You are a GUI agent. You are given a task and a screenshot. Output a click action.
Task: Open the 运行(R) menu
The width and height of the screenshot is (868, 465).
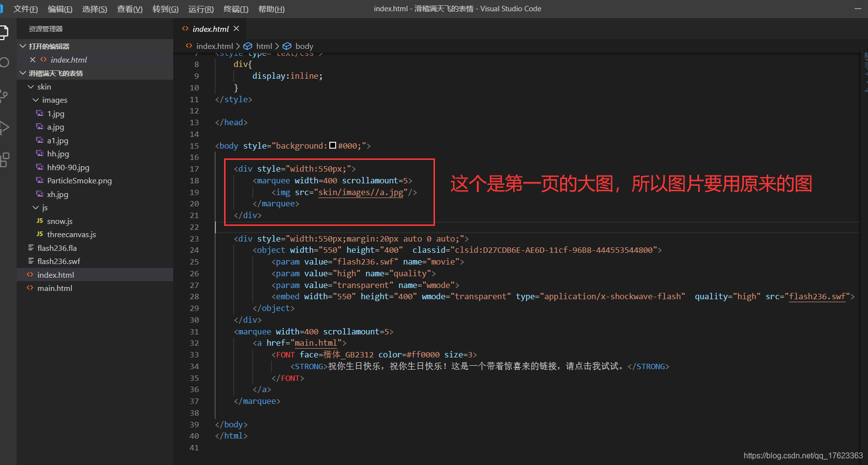[201, 9]
